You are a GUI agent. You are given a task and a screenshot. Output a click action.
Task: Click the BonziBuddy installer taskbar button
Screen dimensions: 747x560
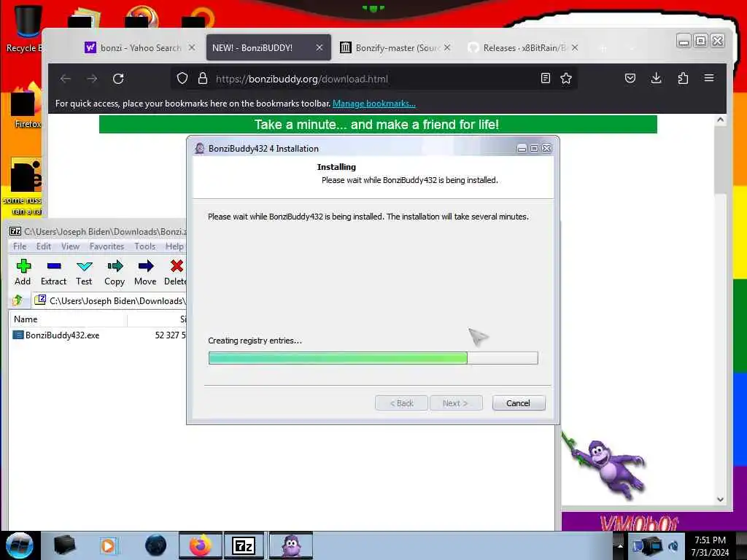click(x=291, y=545)
